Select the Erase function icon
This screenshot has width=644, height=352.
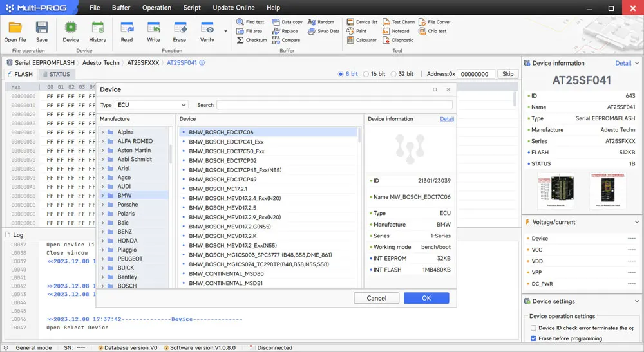(x=180, y=28)
